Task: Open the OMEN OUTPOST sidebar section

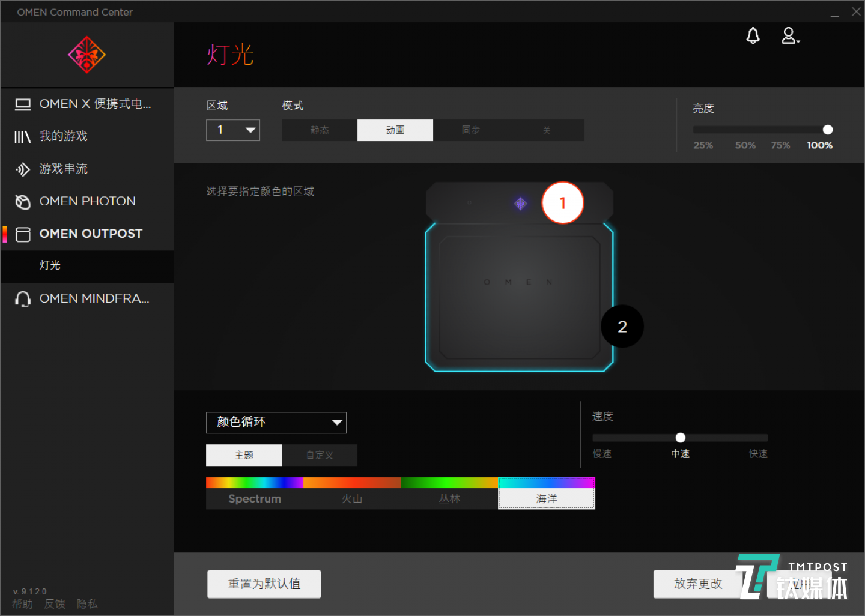Action: click(x=91, y=234)
